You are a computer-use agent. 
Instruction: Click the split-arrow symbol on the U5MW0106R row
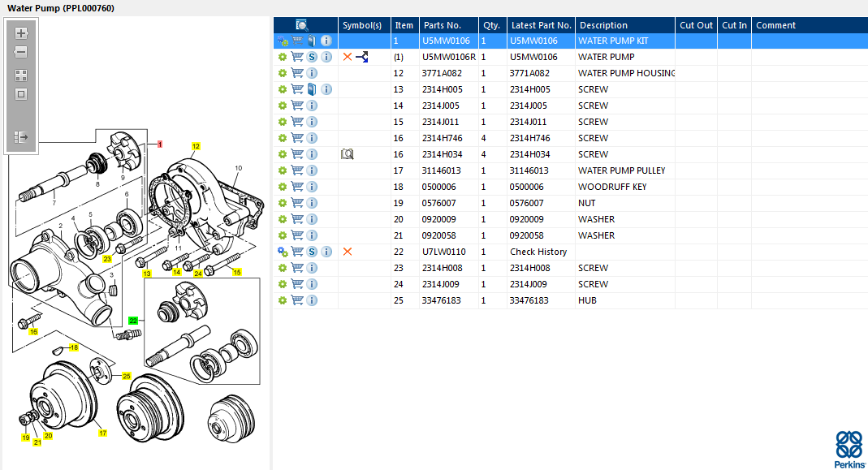coord(362,57)
